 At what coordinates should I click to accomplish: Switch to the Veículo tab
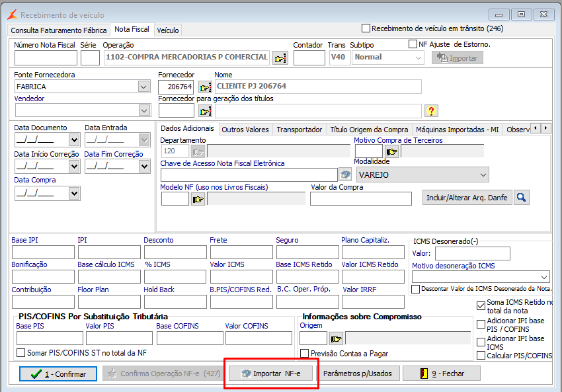(167, 30)
